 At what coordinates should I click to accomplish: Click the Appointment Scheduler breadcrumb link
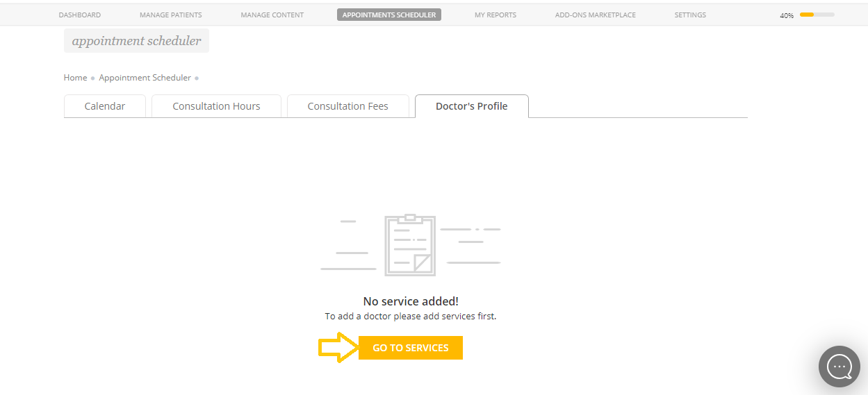tap(145, 78)
